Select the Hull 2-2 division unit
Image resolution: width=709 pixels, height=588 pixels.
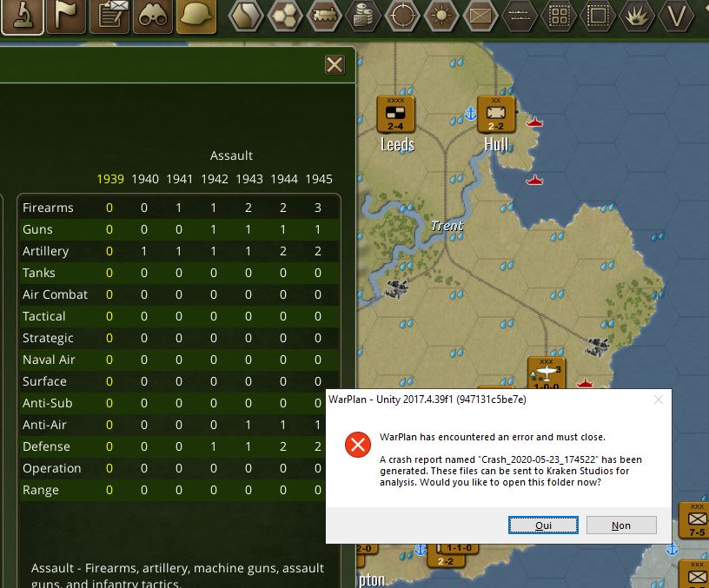tap(496, 115)
